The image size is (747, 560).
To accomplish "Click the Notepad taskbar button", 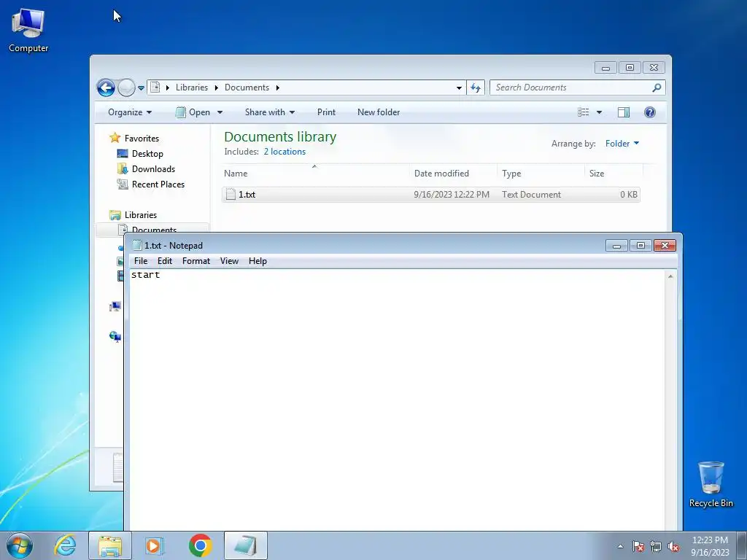I will [x=245, y=545].
